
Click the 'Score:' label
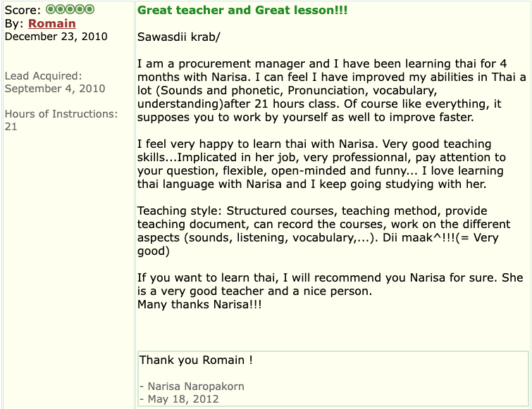23,10
